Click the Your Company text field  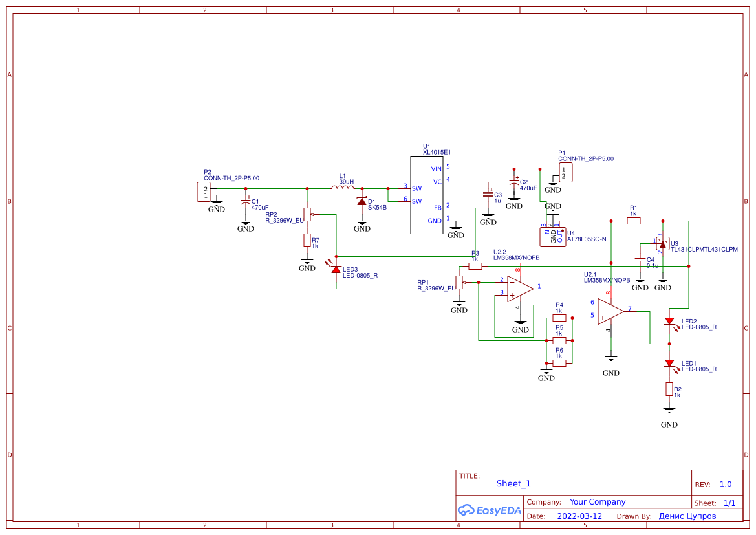(598, 502)
